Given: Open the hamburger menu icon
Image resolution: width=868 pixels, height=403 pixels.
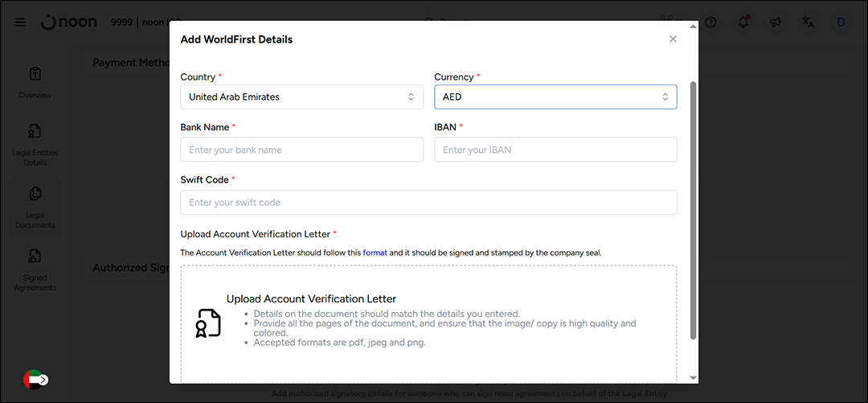Looking at the screenshot, I should pyautogui.click(x=20, y=23).
